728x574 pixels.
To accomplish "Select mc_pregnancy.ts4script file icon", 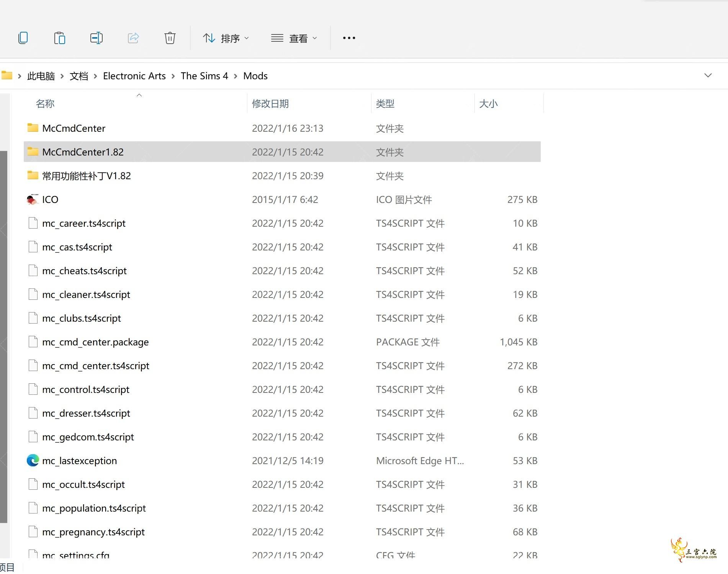I will coord(33,531).
